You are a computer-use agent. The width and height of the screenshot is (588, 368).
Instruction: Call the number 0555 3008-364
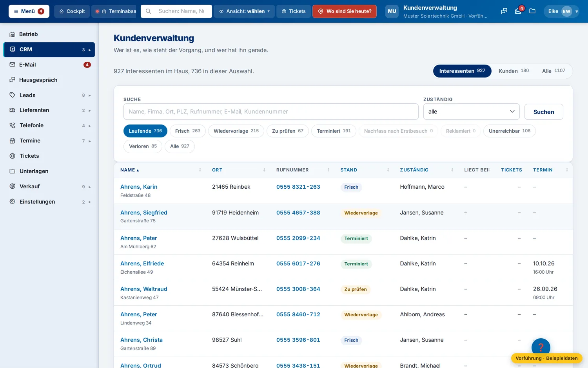[298, 289]
